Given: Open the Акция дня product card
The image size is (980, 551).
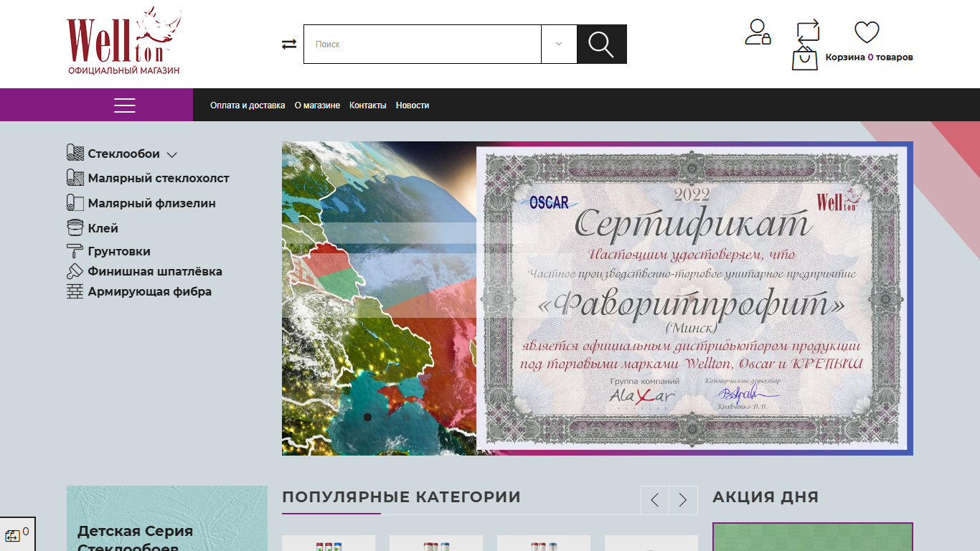Looking at the screenshot, I should (813, 537).
